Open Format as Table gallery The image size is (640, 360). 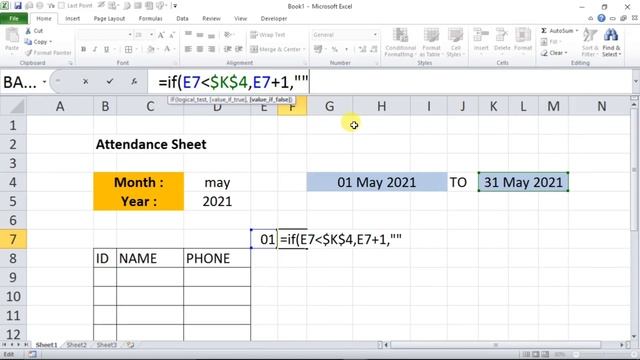tap(431, 42)
